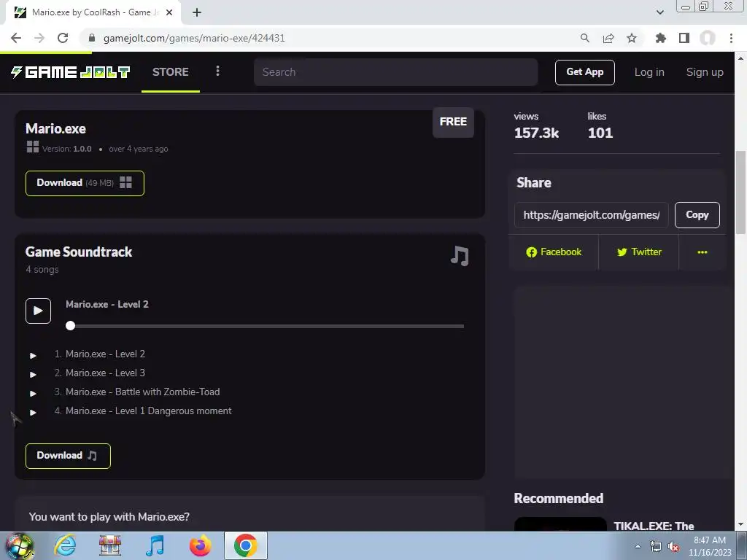Open the tab search dropdown arrow
Image resolution: width=747 pixels, height=560 pixels.
[659, 12]
